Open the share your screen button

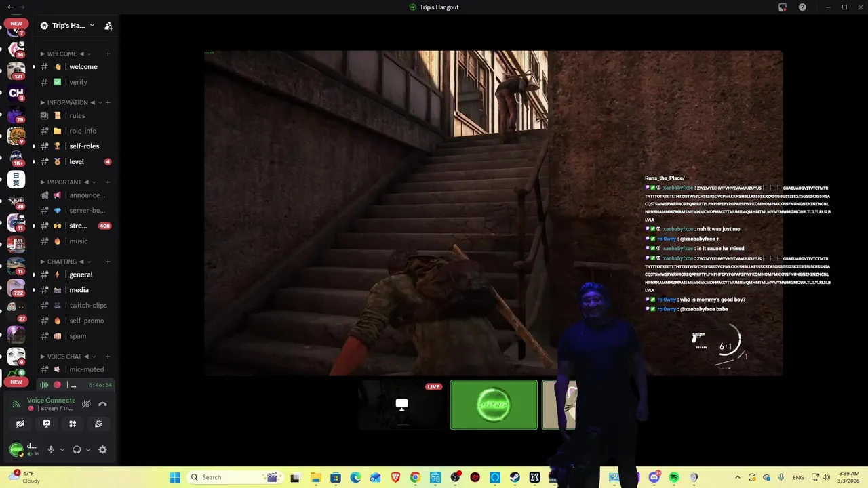point(46,424)
